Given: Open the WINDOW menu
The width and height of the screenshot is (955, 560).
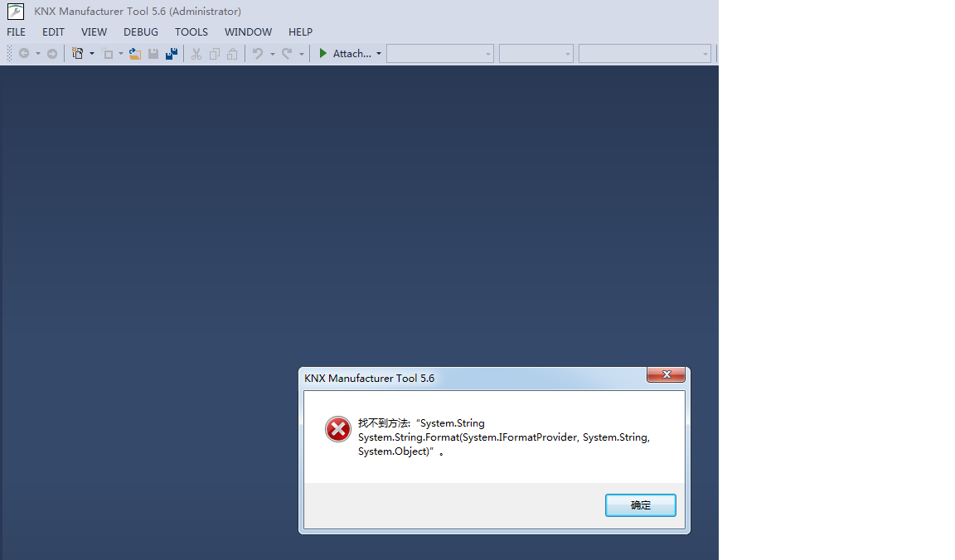Looking at the screenshot, I should click(248, 32).
